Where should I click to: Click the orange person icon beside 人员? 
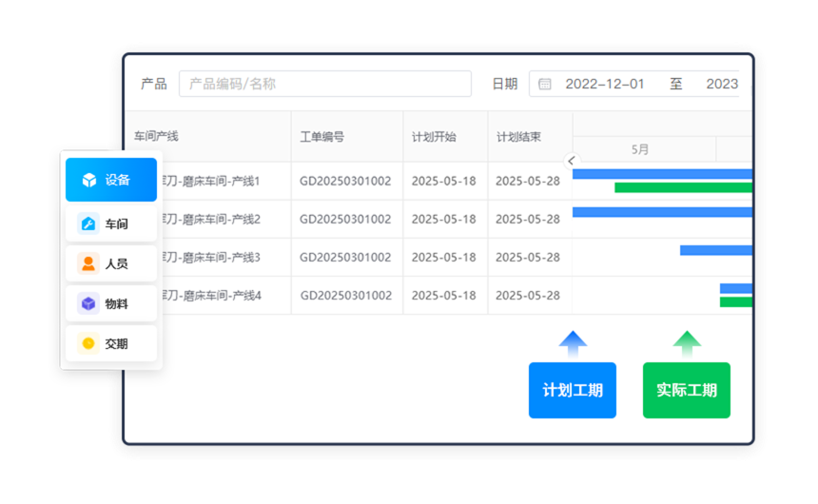[x=88, y=263]
